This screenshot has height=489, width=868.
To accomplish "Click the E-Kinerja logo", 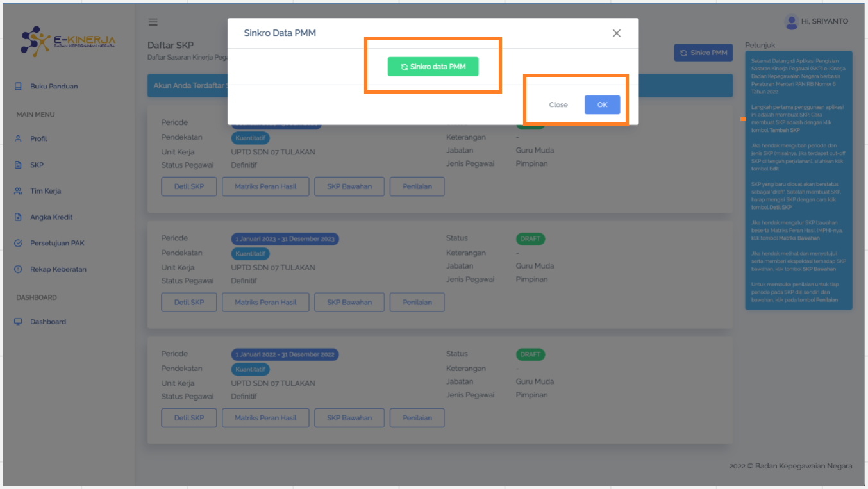I will tap(68, 42).
